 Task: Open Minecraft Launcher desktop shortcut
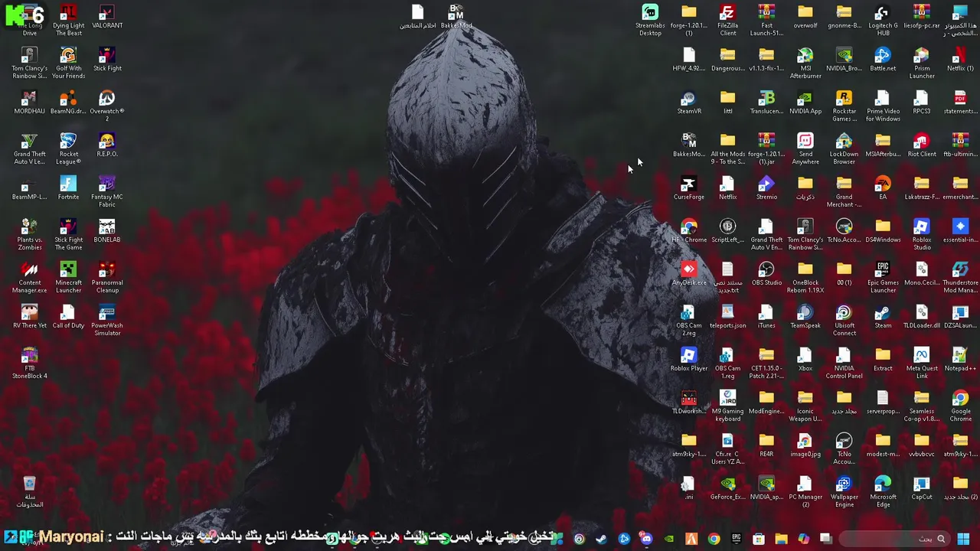[x=68, y=277]
